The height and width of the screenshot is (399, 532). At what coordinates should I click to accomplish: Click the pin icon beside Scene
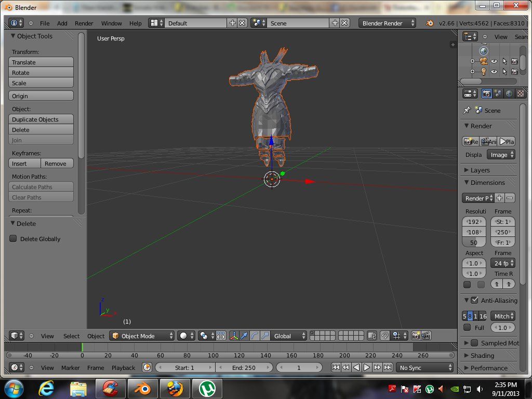point(467,110)
